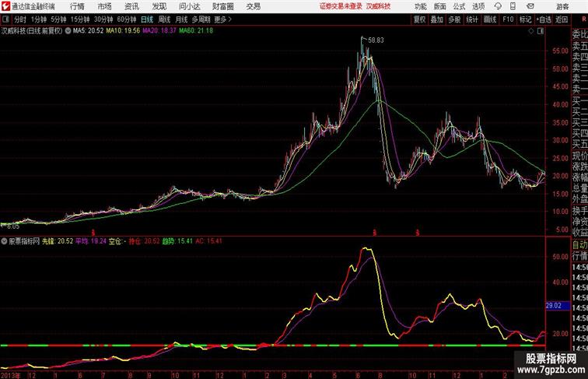The height and width of the screenshot is (379, 588).
Task: Open the 问小达 menu
Action: click(189, 6)
